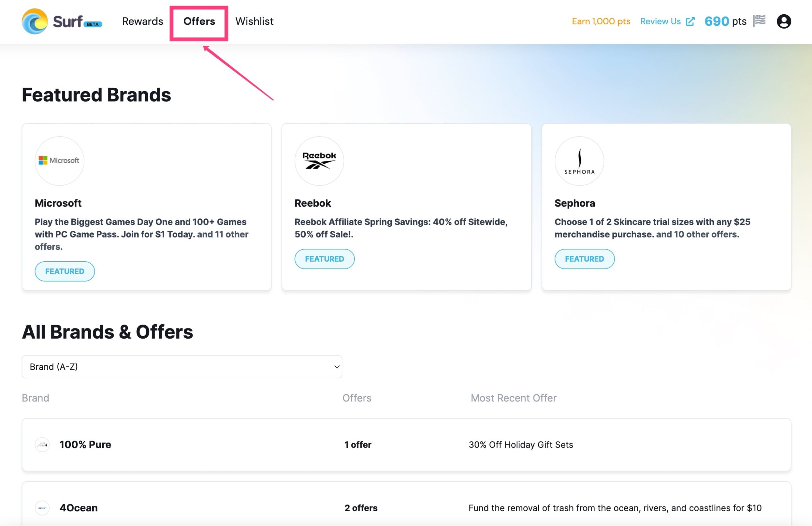Click the flag icon next to points
Viewport: 812px width, 526px height.
(x=759, y=21)
